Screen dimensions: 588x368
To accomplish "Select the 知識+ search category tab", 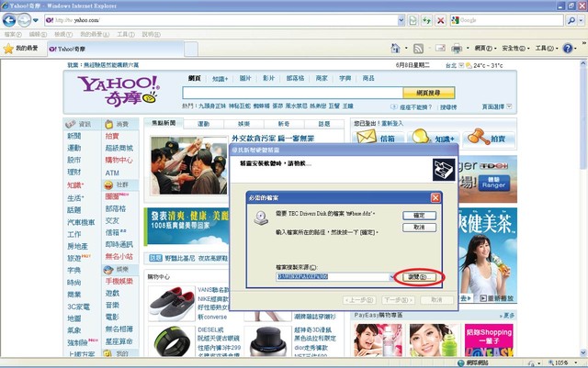I will [220, 78].
